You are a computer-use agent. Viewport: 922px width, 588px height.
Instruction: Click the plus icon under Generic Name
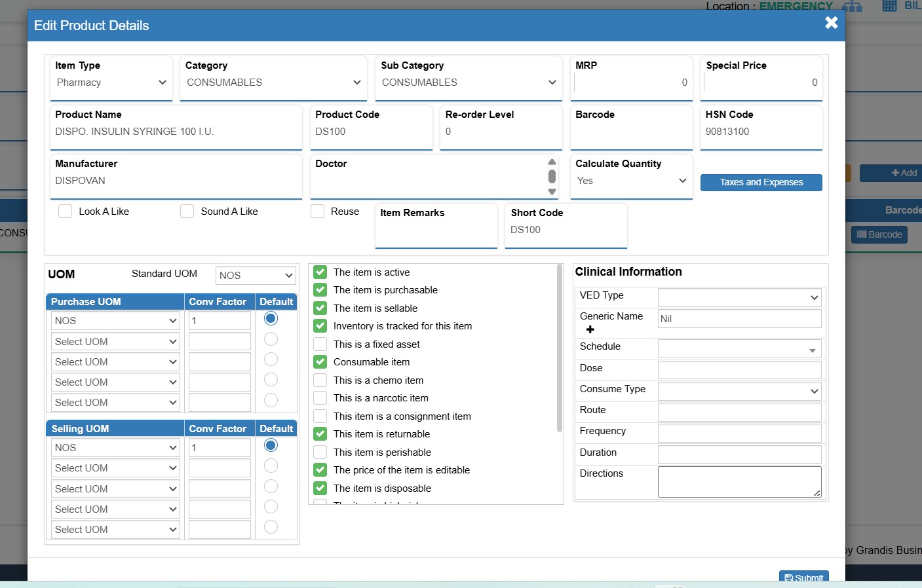pos(590,330)
